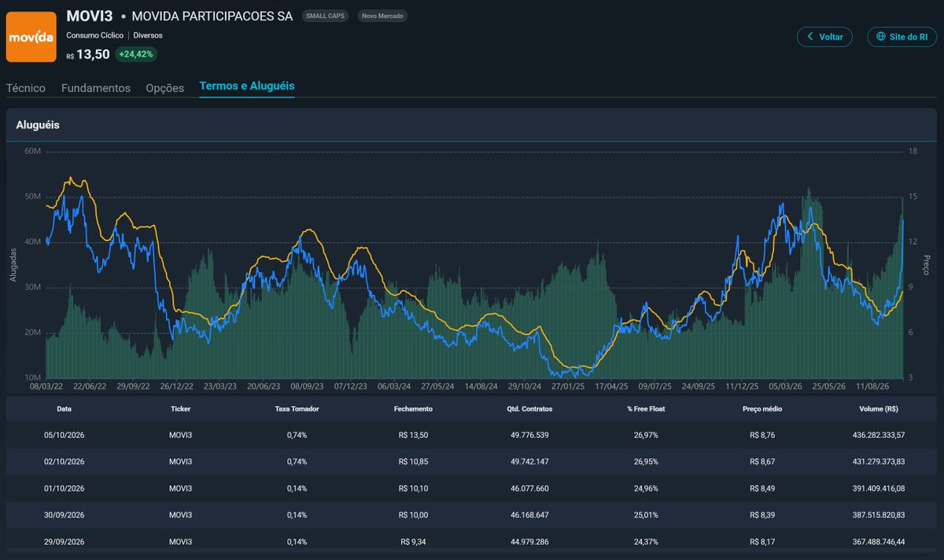944x560 pixels.
Task: Select the 05/10/2026 date cell
Action: (x=64, y=435)
